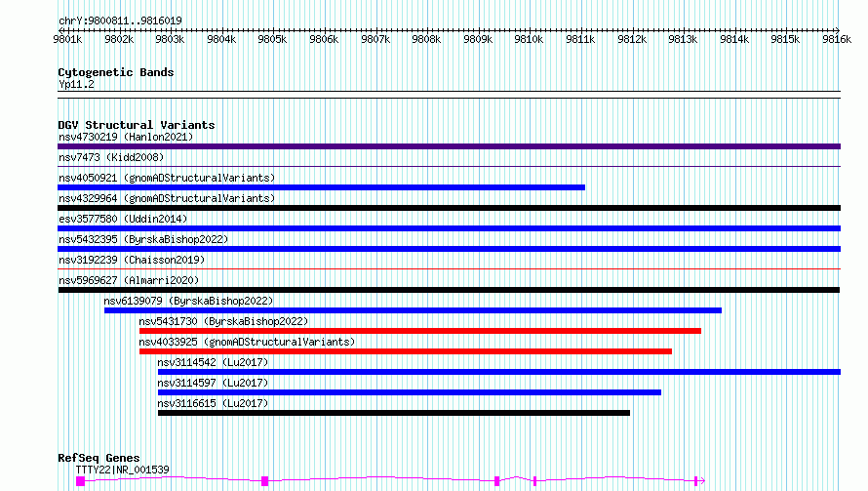Viewport: 868px width, 491px height.
Task: Select the red bar for nsv5431730
Action: pos(420,331)
